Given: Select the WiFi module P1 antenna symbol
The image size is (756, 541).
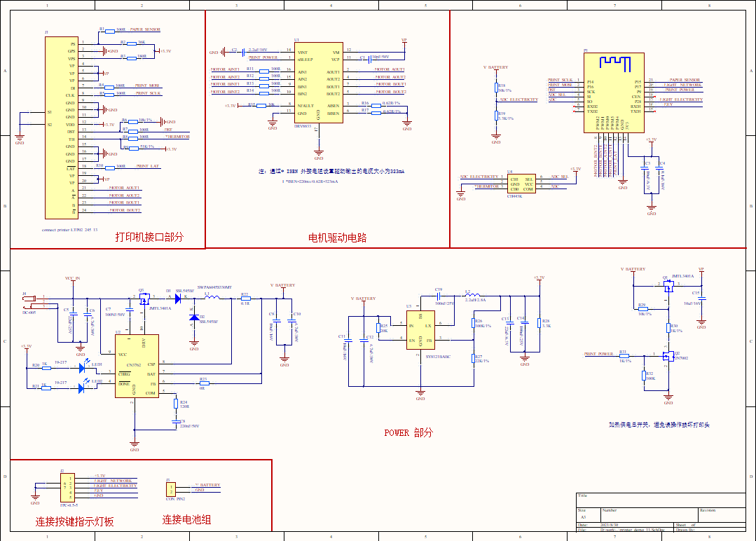Looking at the screenshot, I should click(x=614, y=64).
